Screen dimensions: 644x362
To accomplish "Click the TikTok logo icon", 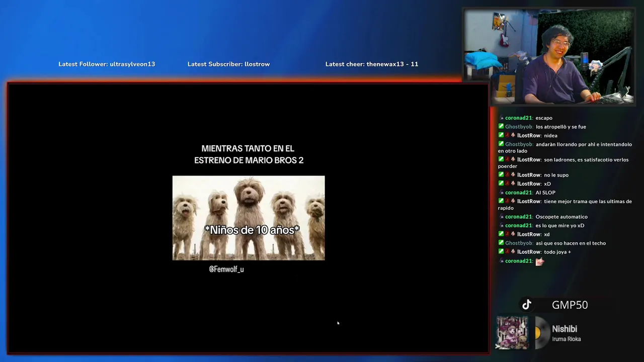I will pos(527,305).
